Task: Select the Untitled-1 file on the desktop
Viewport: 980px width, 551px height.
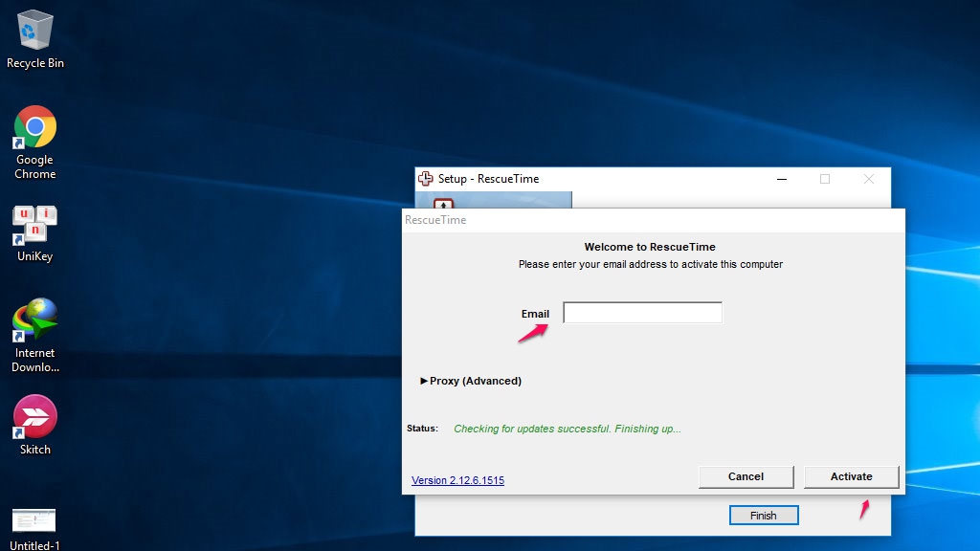Action: click(34, 530)
